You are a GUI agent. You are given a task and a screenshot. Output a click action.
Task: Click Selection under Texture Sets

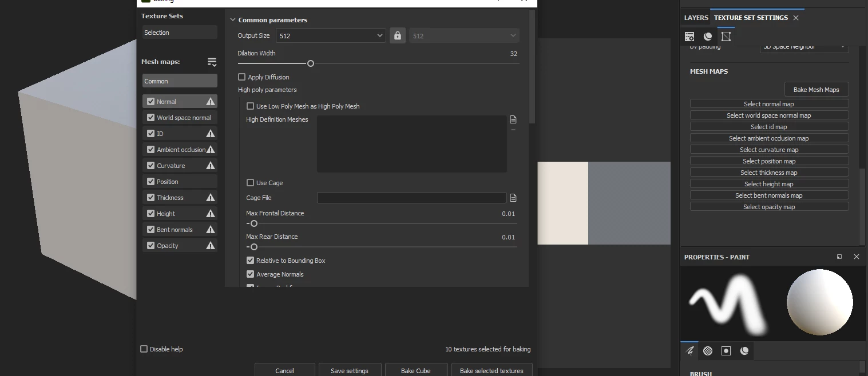click(180, 33)
